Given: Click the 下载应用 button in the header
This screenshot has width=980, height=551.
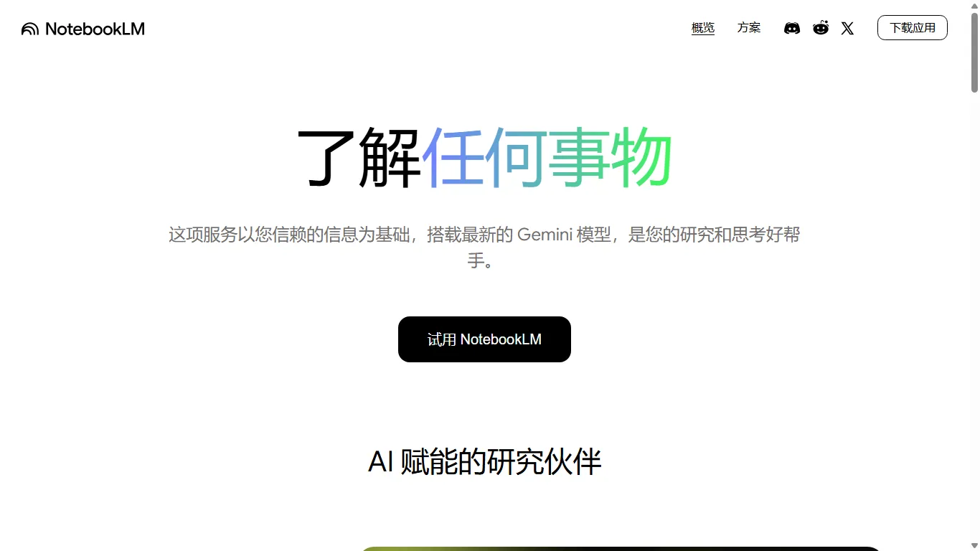Looking at the screenshot, I should coord(913,27).
